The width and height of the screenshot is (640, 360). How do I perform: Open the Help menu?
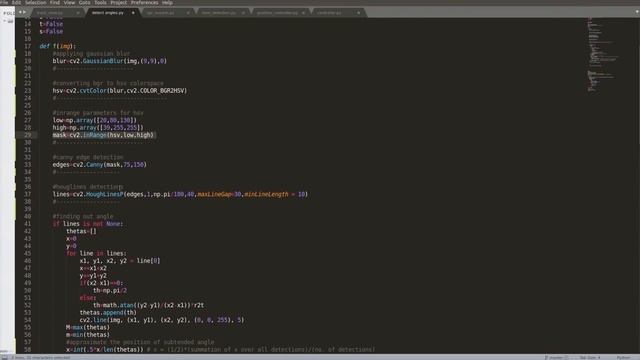click(x=167, y=2)
